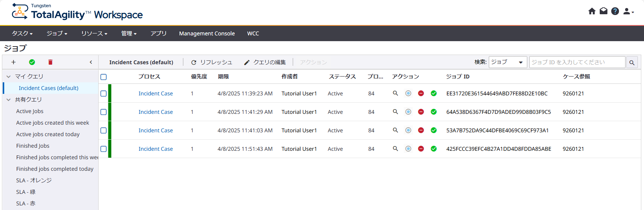Viewport: 644px width, 210px height.
Task: Open the 管理 menu
Action: [129, 33]
